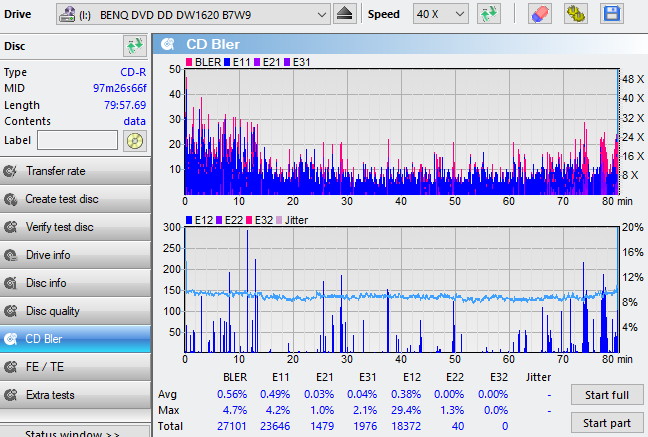Click the E12 total value 18372
This screenshot has width=648, height=437.
coord(406,426)
